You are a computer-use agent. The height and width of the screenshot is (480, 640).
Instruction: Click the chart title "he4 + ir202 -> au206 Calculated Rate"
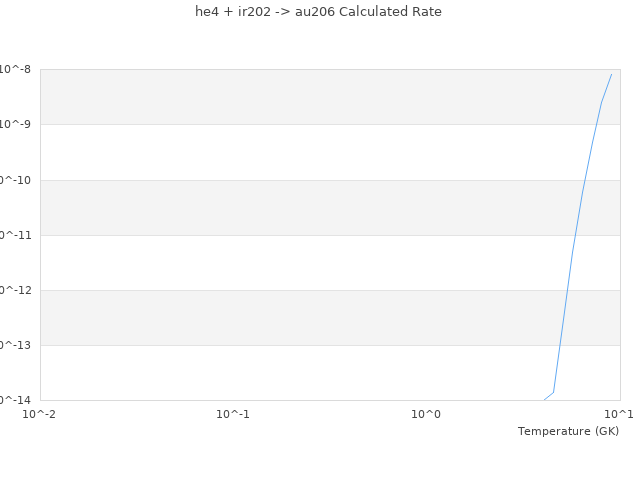click(x=318, y=12)
